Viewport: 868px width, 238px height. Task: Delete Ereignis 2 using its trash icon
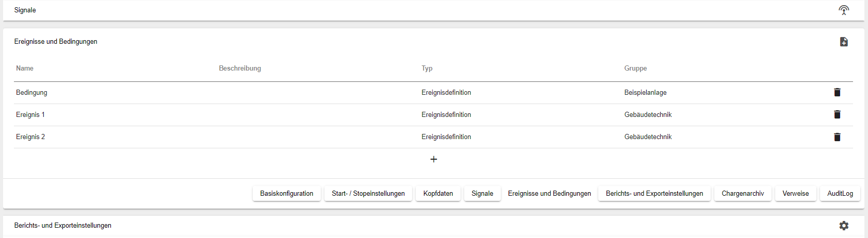(837, 137)
